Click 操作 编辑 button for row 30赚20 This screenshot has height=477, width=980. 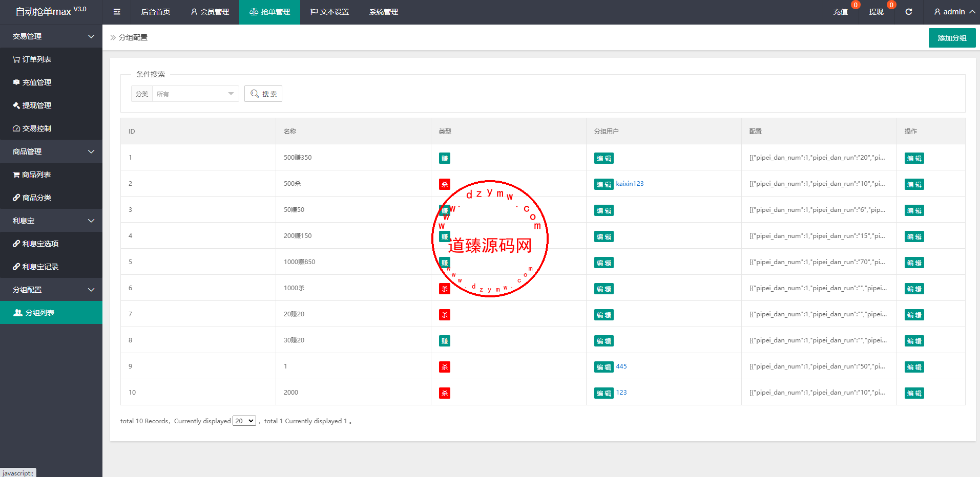tap(914, 341)
